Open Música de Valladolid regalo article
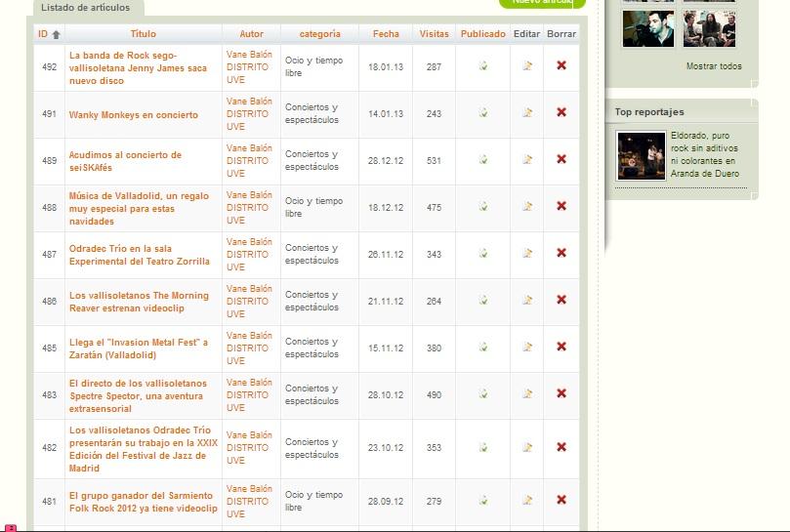This screenshot has width=790, height=532. point(139,209)
